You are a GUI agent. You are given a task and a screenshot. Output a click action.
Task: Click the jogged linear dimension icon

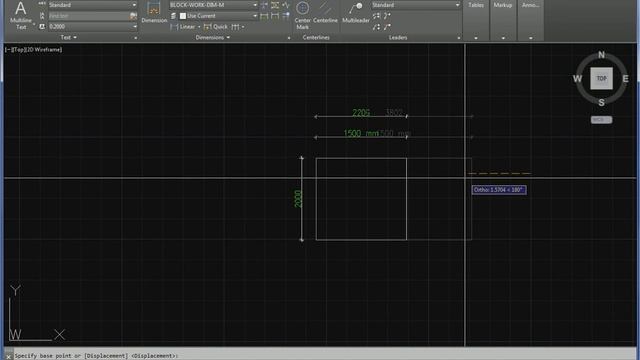(x=286, y=5)
